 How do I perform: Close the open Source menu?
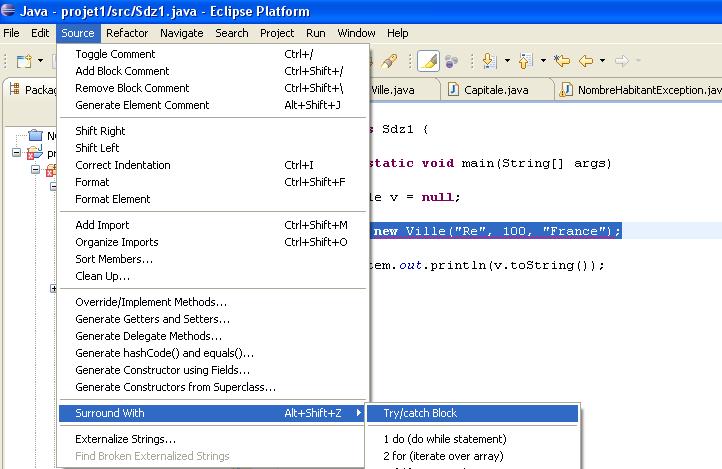tap(78, 33)
